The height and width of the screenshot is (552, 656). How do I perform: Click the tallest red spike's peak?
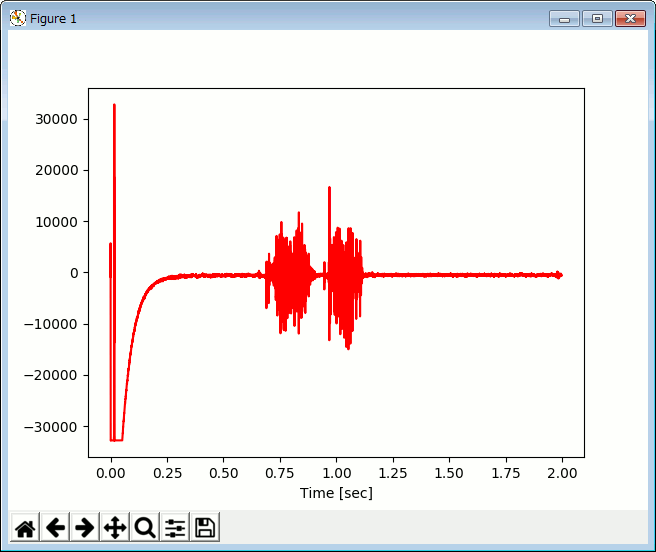click(114, 105)
